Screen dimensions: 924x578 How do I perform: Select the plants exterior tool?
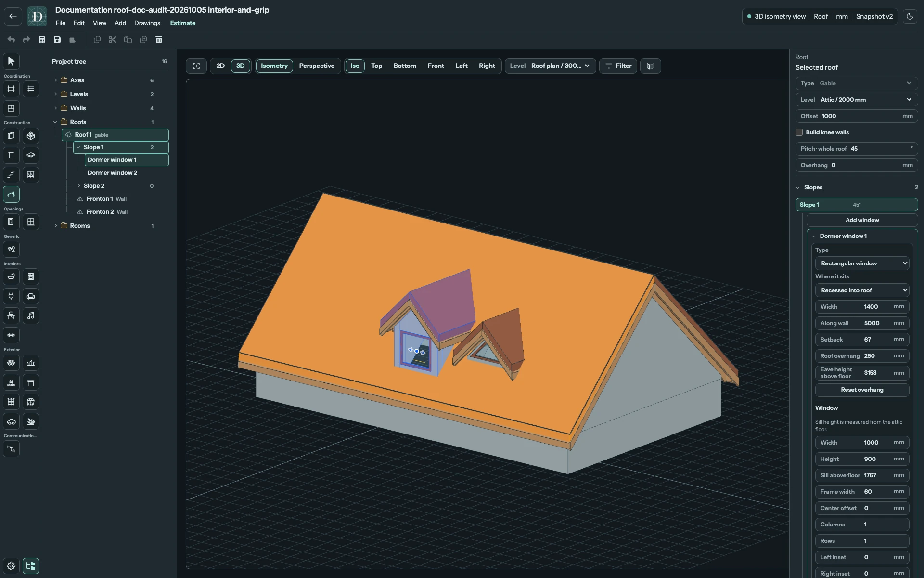31,421
